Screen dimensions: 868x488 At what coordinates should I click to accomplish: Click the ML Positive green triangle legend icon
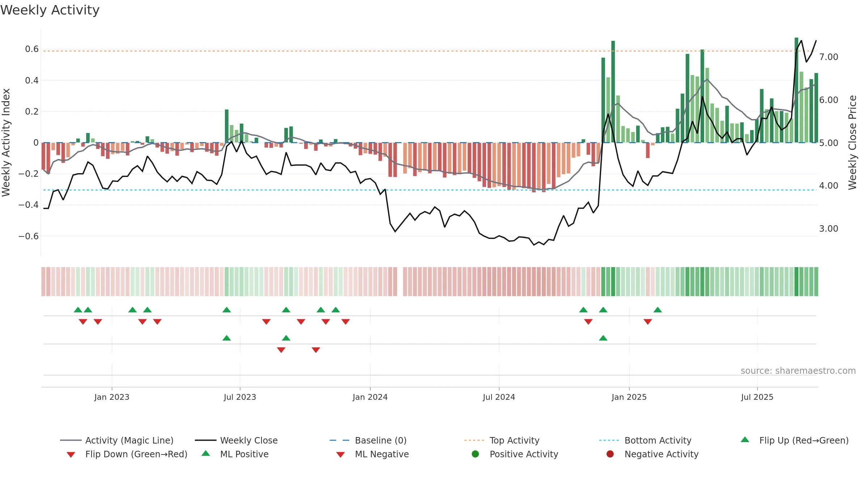206,453
